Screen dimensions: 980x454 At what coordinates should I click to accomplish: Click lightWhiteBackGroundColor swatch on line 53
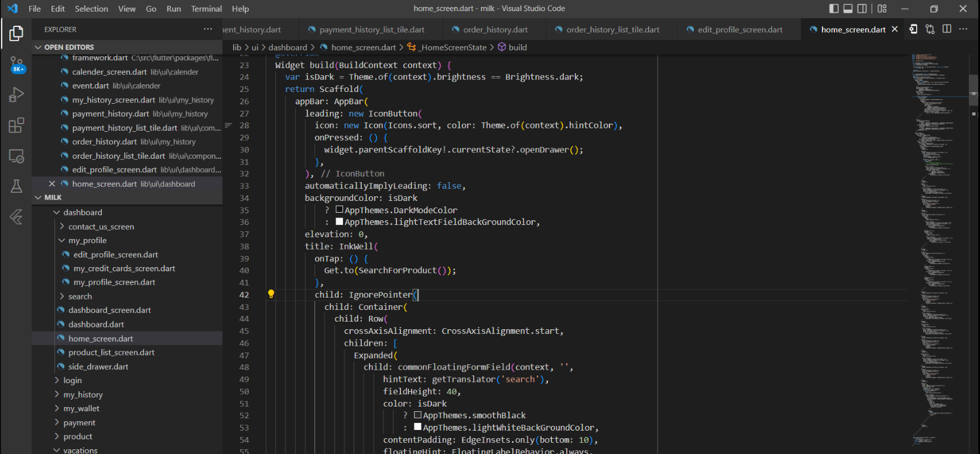pos(417,428)
